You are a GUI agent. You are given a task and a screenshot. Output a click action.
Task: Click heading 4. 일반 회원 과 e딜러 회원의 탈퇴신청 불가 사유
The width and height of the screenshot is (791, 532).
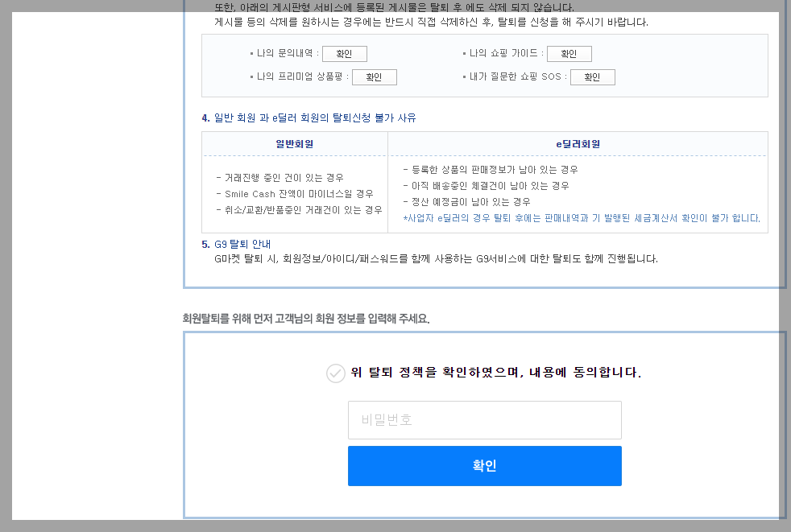(x=309, y=118)
